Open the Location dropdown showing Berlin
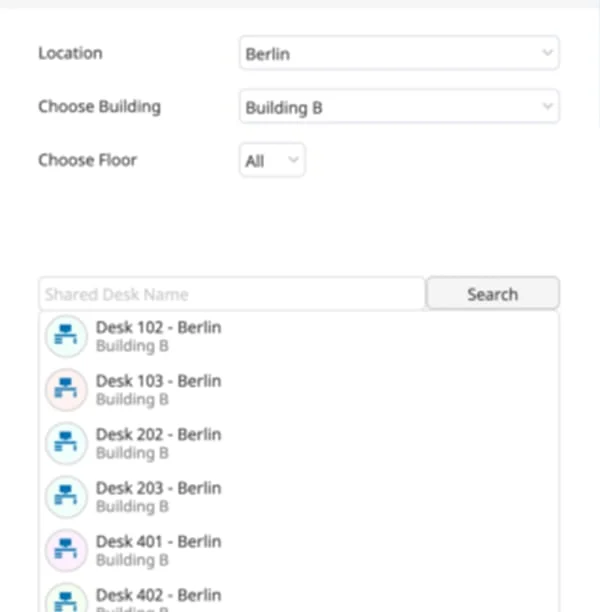This screenshot has height=612, width=600. click(399, 53)
